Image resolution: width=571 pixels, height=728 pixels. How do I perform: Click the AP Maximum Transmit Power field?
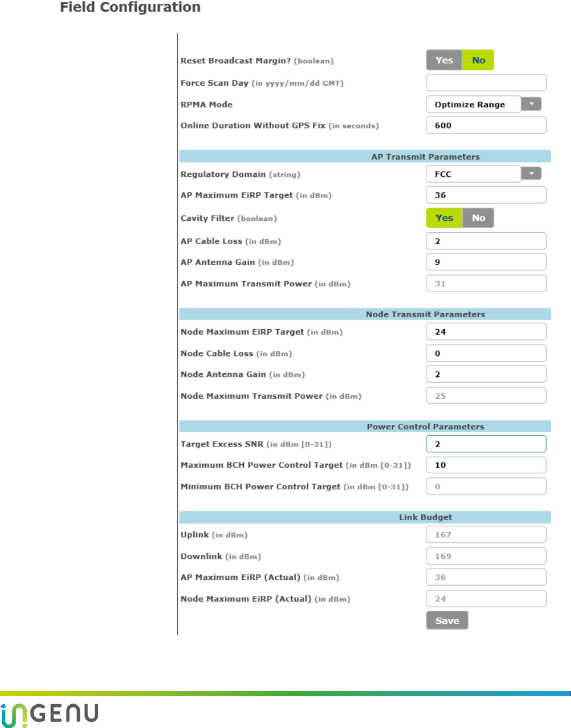pos(486,283)
